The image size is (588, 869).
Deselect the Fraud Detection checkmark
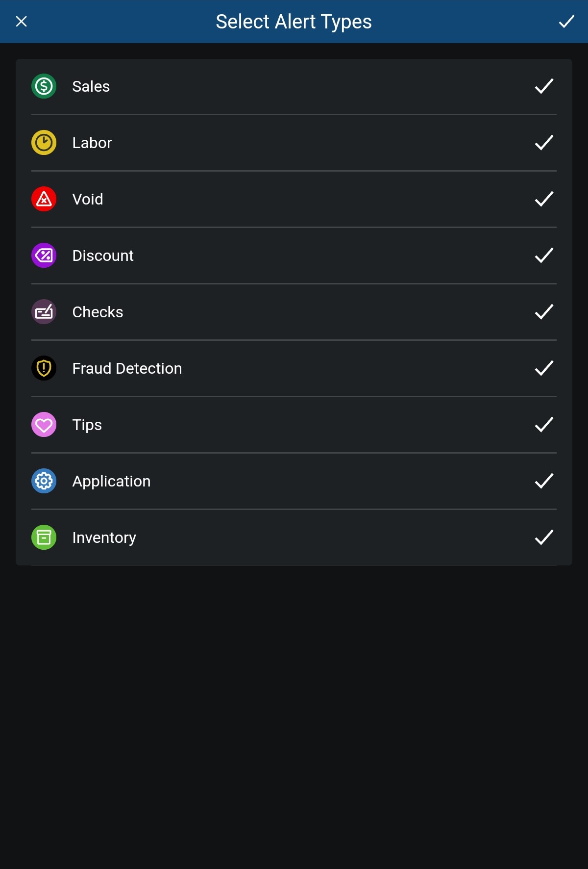tap(543, 368)
